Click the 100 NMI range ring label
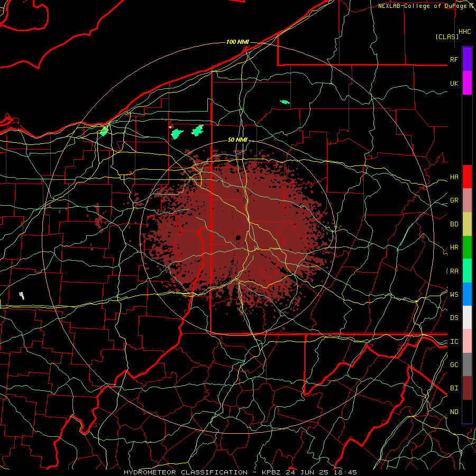This screenshot has width=476, height=476. tap(237, 42)
